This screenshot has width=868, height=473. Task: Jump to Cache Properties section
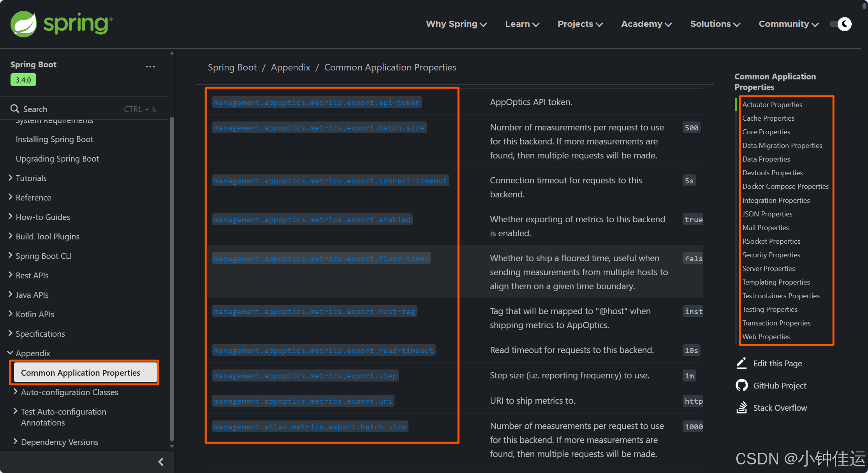point(768,118)
